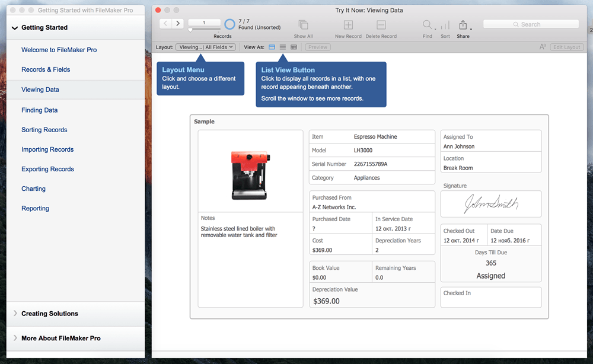Open the Find magnifier tool
593x364 pixels.
tap(427, 25)
